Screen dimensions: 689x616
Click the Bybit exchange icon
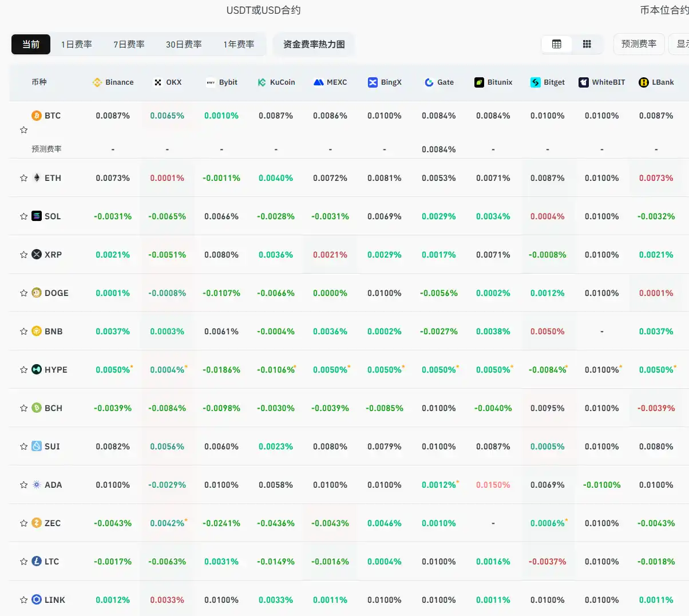[210, 82]
